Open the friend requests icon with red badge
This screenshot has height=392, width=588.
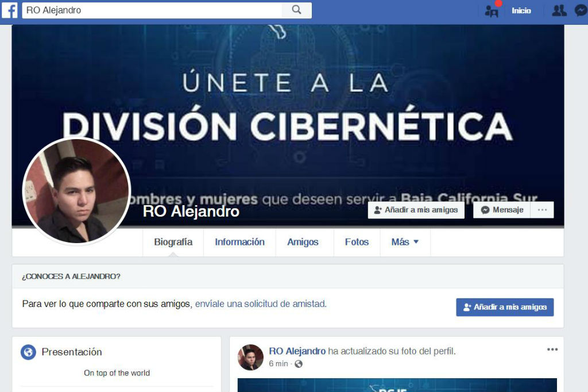(x=492, y=11)
